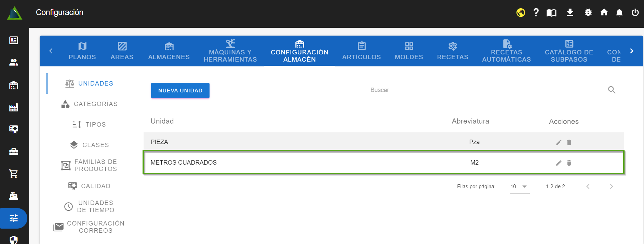The height and width of the screenshot is (244, 644).
Task: Click the download icon in header
Action: click(570, 13)
